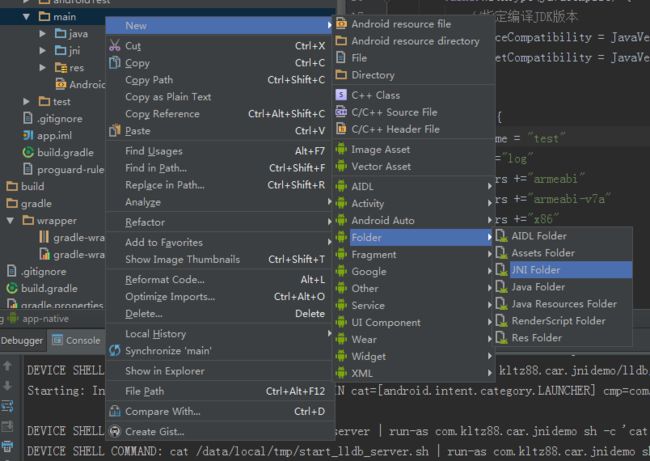The image size is (650, 461).
Task: Click the RenderScript Folder icon
Action: coord(502,321)
